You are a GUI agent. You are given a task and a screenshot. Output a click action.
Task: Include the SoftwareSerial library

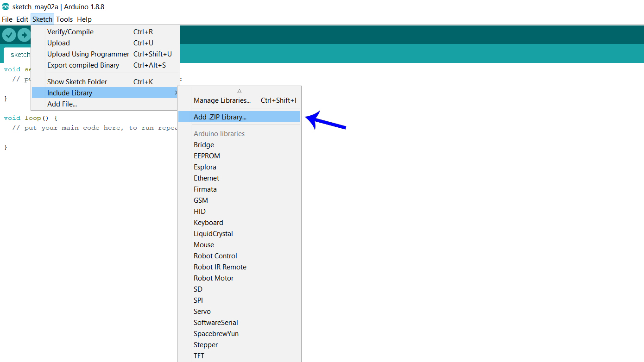tap(216, 323)
